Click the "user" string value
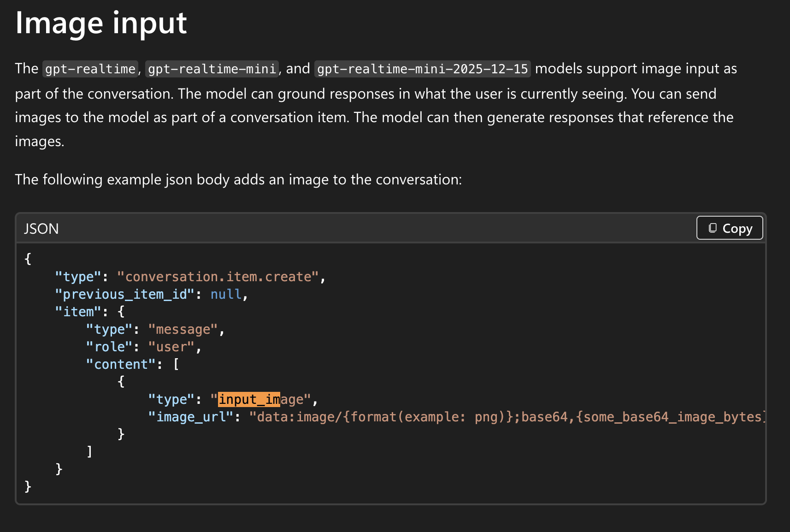Screen dimensions: 790x532 [x=171, y=347]
